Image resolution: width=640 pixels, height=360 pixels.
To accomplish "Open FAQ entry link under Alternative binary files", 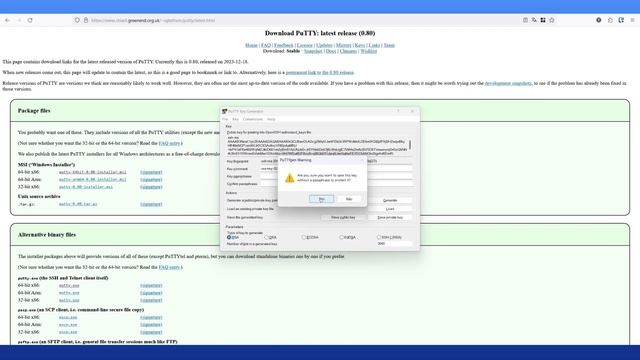I will (169, 267).
